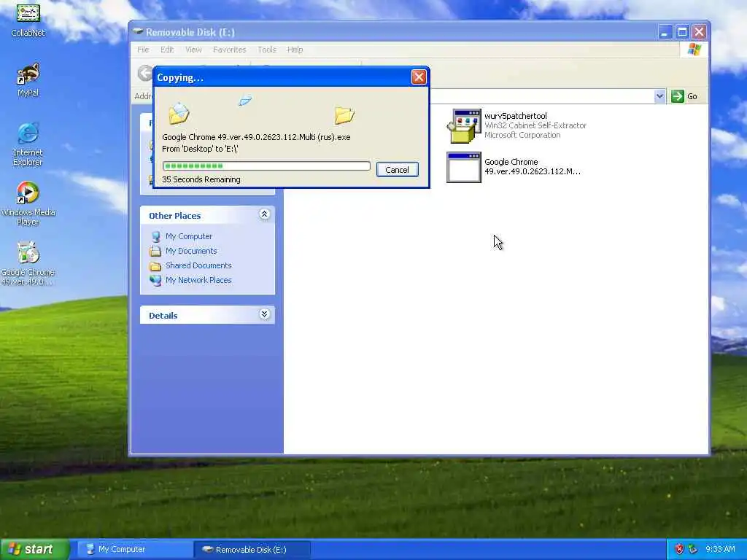Open the Tools menu
This screenshot has width=747, height=560.
tap(267, 50)
